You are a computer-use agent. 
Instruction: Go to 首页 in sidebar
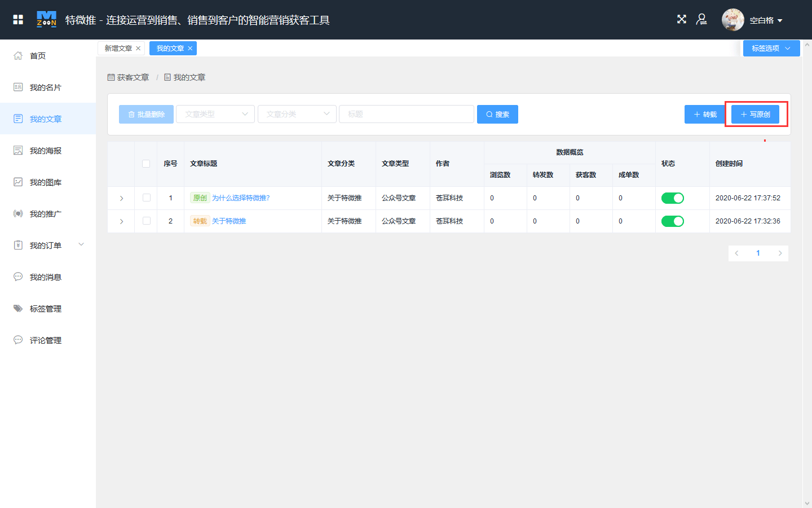click(48, 56)
